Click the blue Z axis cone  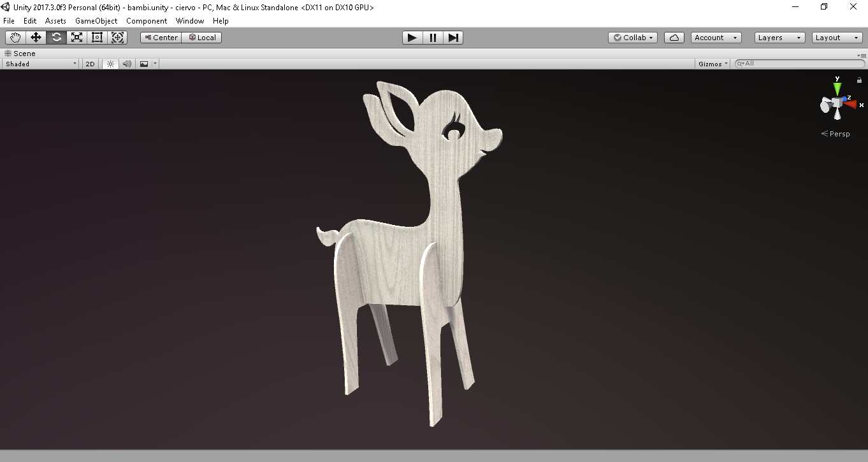845,99
